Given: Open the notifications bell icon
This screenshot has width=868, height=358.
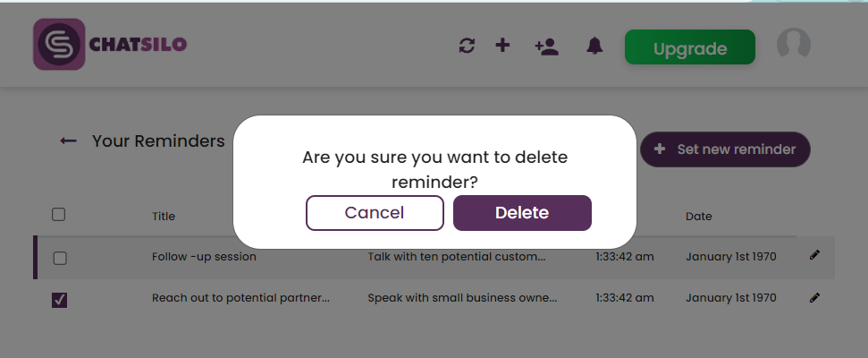Looking at the screenshot, I should click(594, 46).
